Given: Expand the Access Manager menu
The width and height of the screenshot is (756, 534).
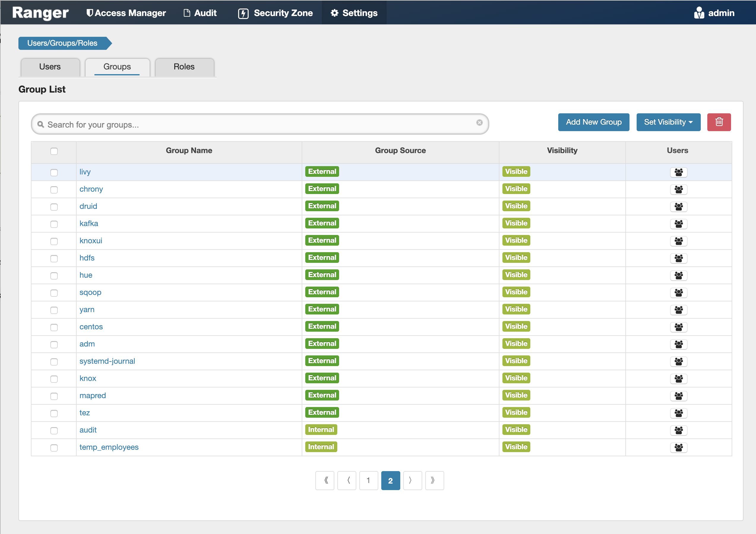Looking at the screenshot, I should tap(126, 13).
